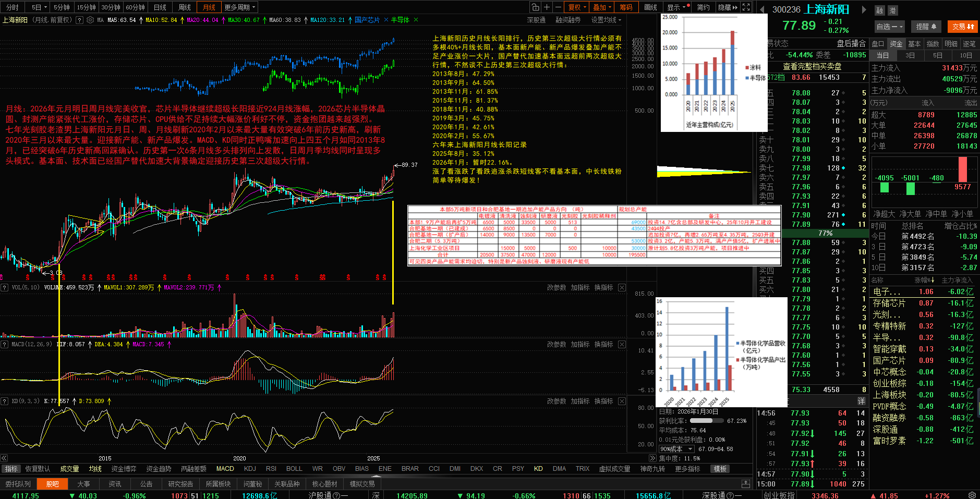Open the 研究报告 research tab
The height and width of the screenshot is (499, 980).
tap(180, 484)
